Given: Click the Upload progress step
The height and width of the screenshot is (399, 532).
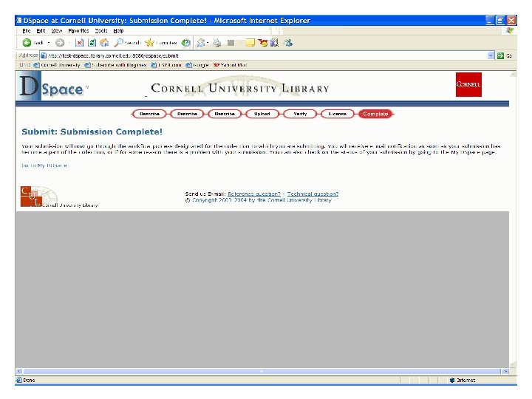Looking at the screenshot, I should click(262, 114).
